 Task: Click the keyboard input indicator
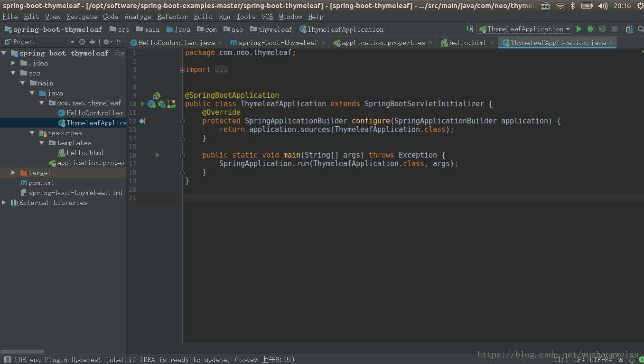point(545,6)
